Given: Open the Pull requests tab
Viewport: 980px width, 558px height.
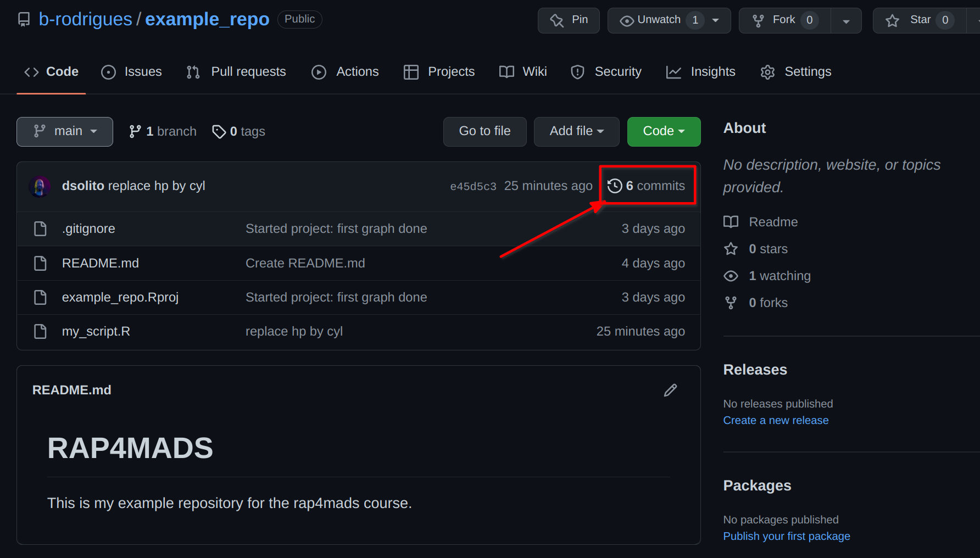Looking at the screenshot, I should click(236, 72).
